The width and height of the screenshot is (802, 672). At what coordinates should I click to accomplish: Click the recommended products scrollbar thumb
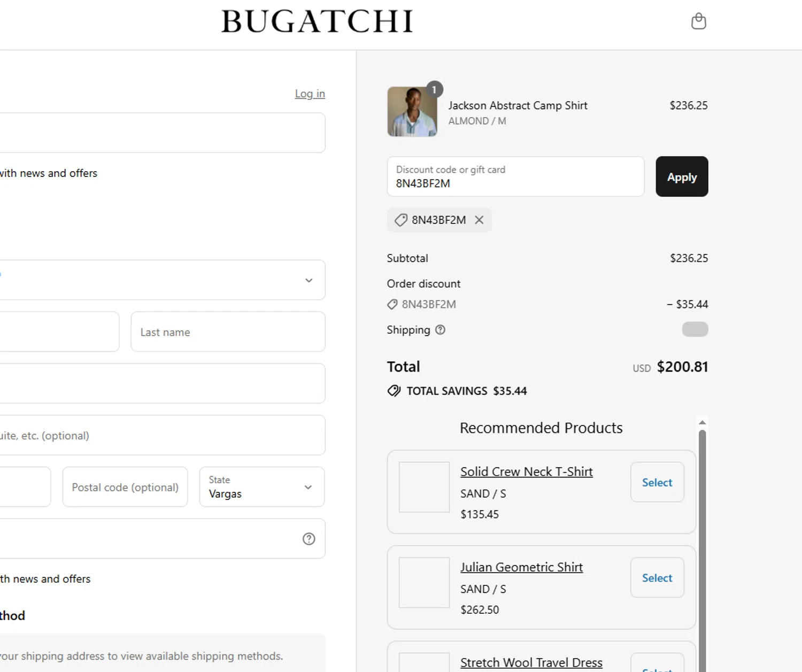703,551
